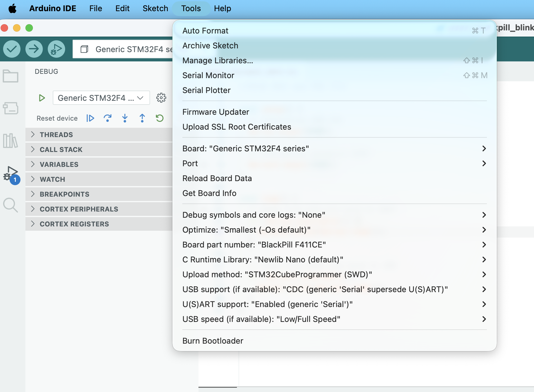The height and width of the screenshot is (392, 534).
Task: Close the open Tools menu
Action: pyautogui.click(x=191, y=8)
